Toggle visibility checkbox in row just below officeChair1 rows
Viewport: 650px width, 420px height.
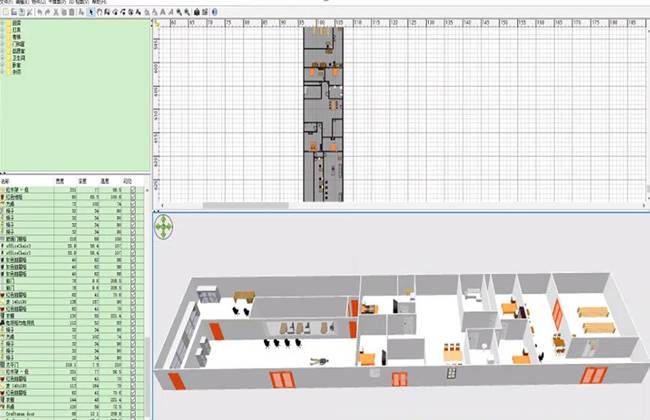tap(133, 260)
